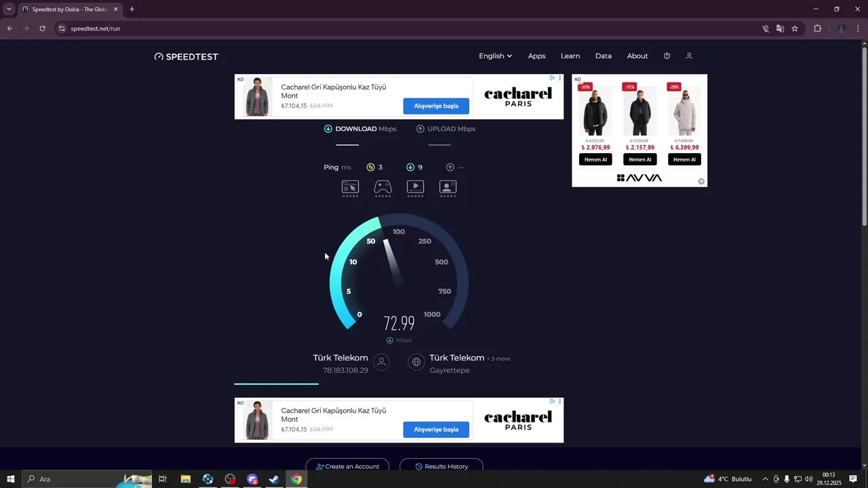
Task: Open File Explorer from the taskbar
Action: (185, 479)
